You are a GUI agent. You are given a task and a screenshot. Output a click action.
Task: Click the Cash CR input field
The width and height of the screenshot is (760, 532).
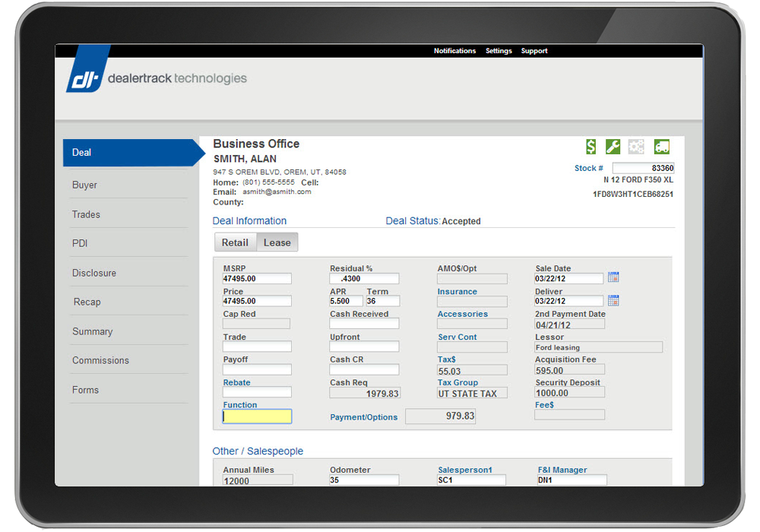(364, 369)
